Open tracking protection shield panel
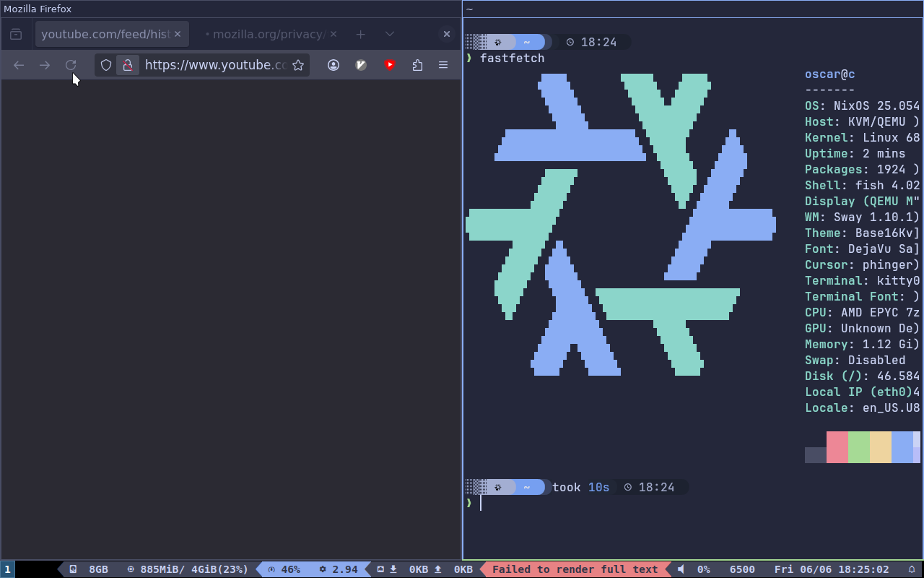The height and width of the screenshot is (578, 924). coord(106,65)
